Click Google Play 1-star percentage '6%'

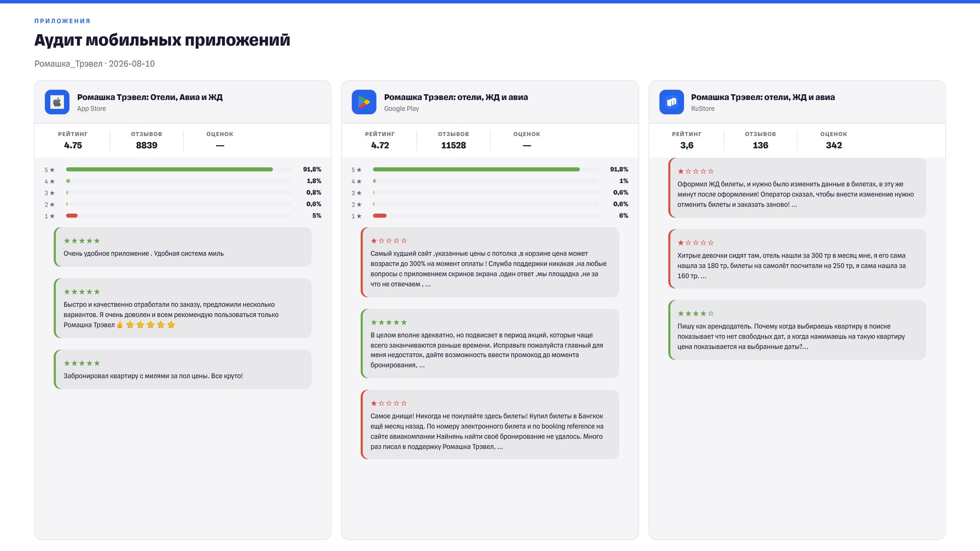pos(624,216)
